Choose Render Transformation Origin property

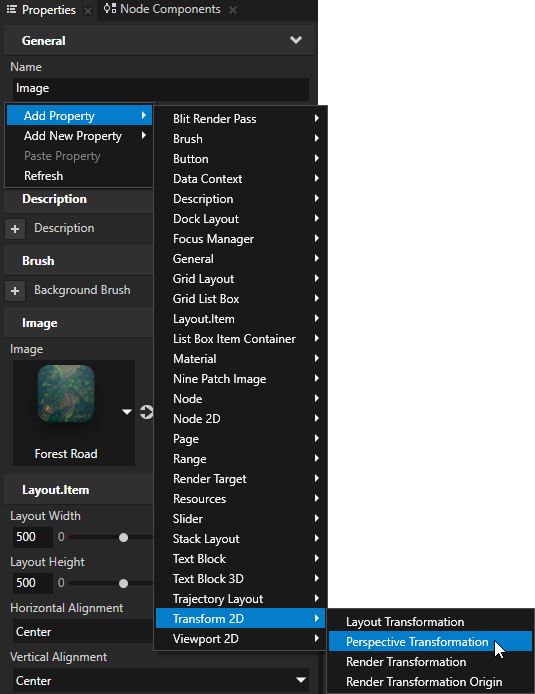(430, 682)
